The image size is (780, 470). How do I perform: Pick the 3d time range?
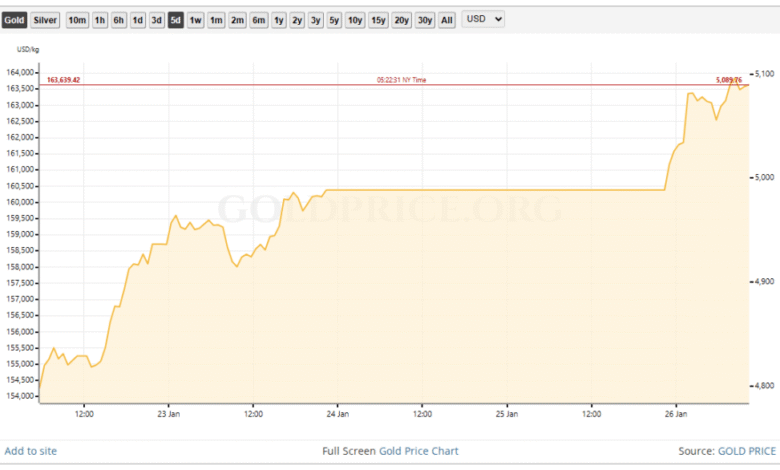[157, 20]
